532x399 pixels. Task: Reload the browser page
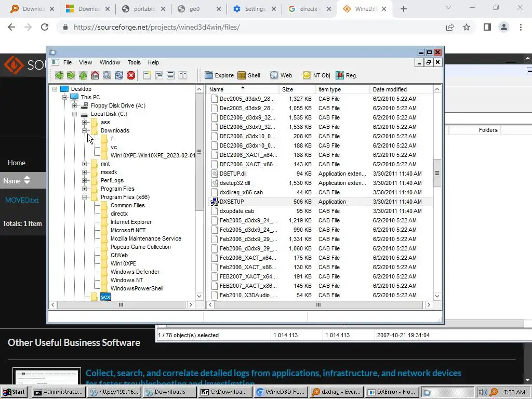45,27
